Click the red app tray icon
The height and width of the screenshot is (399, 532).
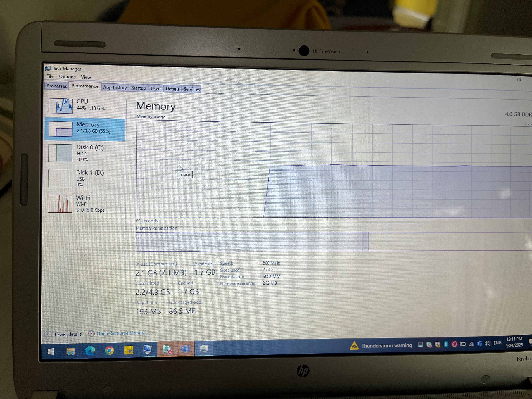point(454,344)
